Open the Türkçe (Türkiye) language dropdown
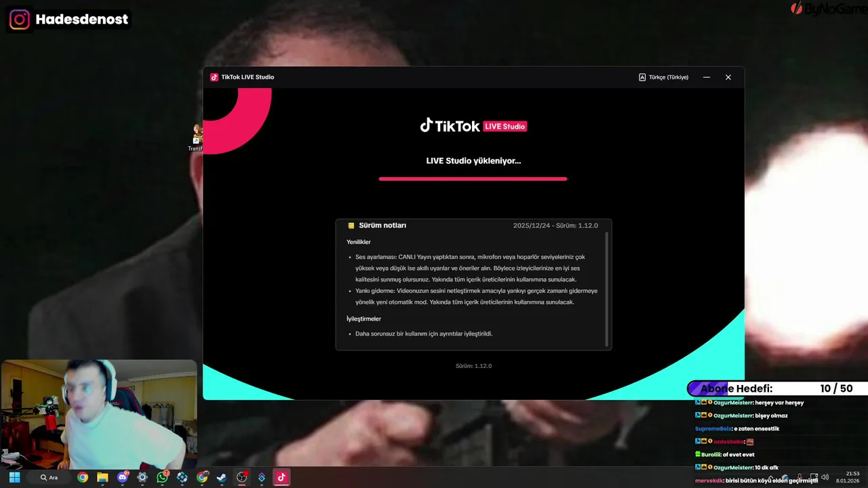 663,77
